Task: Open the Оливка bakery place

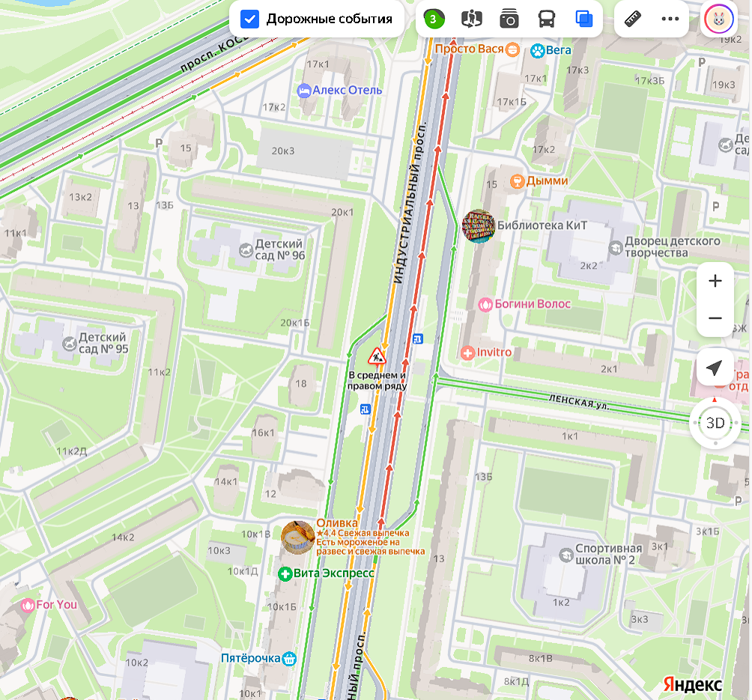Action: pos(297,538)
